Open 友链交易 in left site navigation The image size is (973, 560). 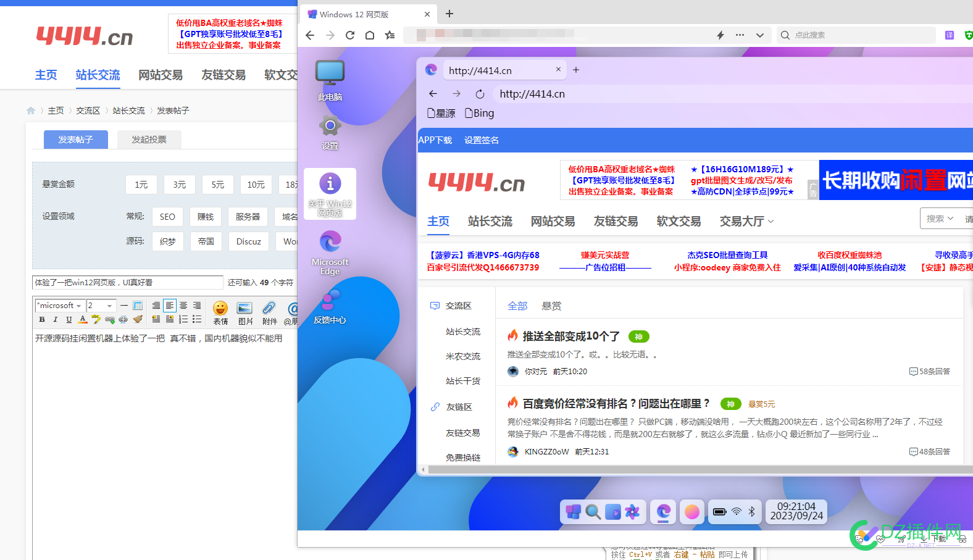point(223,75)
